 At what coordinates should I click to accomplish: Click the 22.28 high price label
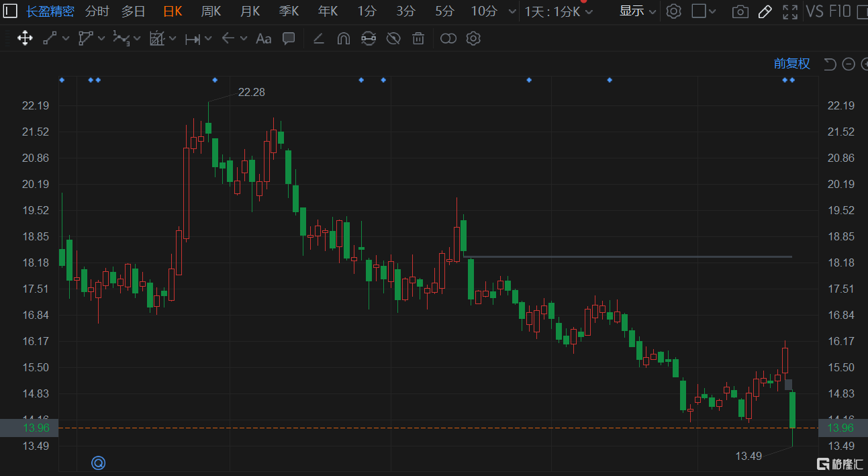pyautogui.click(x=252, y=92)
